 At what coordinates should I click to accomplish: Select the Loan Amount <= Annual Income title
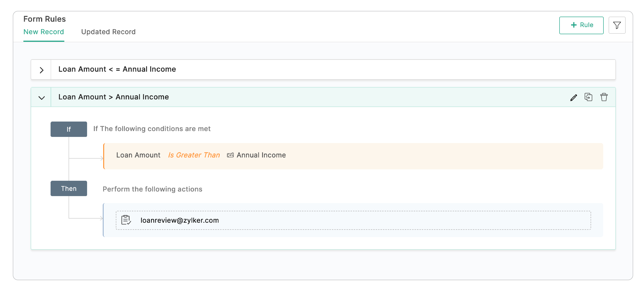click(117, 69)
